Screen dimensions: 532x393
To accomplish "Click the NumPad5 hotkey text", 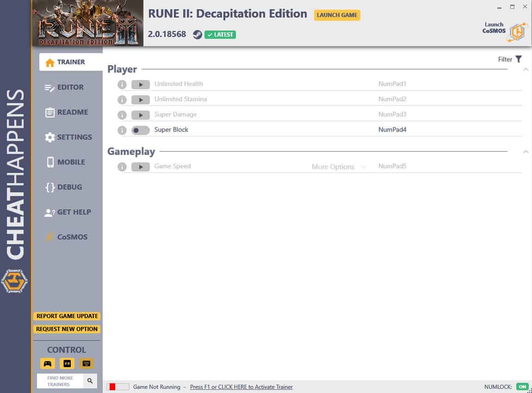I will point(392,166).
